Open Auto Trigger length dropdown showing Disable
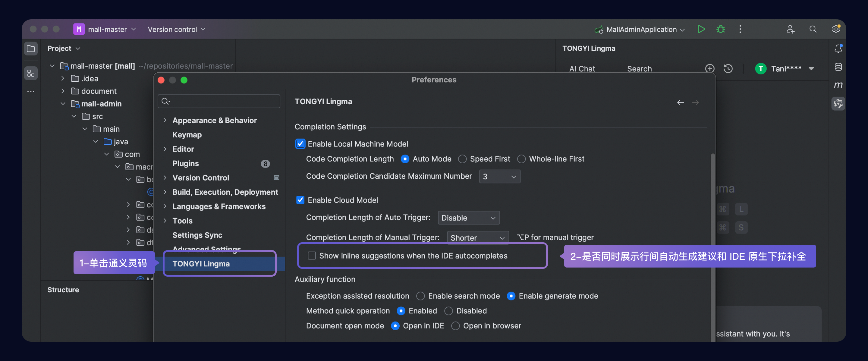This screenshot has width=868, height=361. pos(468,218)
